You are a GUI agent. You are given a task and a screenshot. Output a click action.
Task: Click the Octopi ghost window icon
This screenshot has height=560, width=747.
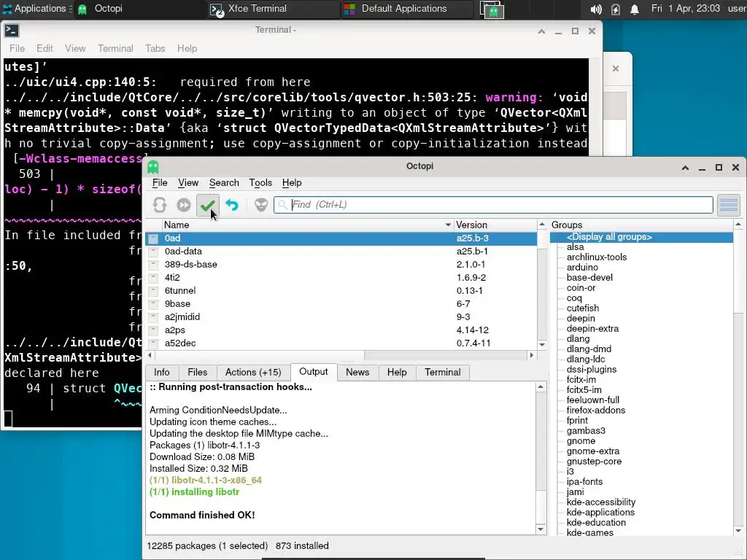pyautogui.click(x=153, y=167)
